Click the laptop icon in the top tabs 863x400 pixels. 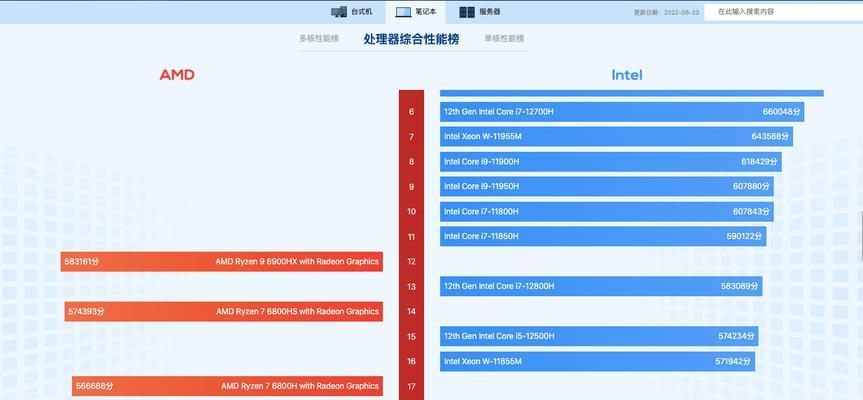point(403,12)
